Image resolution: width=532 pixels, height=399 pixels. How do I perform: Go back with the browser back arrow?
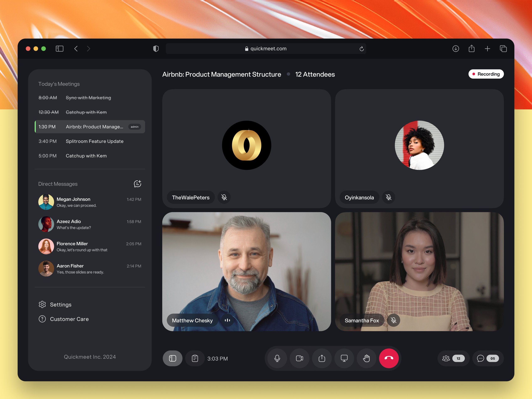pos(76,49)
